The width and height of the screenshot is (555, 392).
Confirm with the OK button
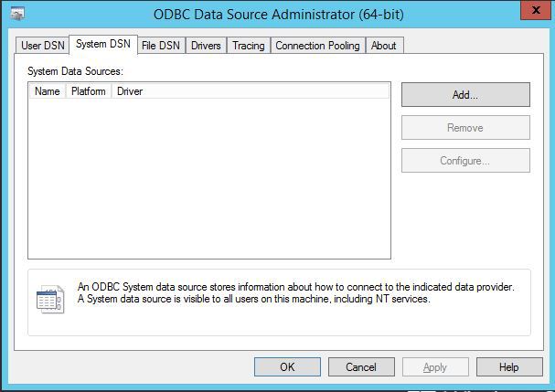(287, 367)
